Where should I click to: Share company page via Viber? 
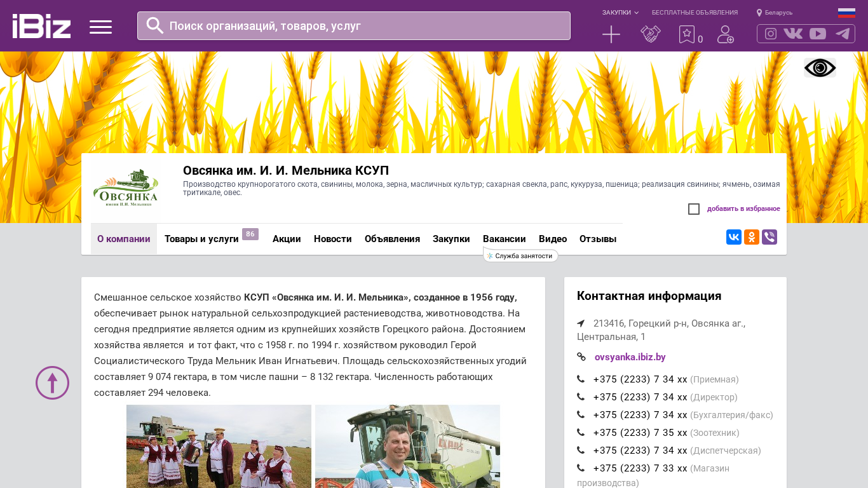[770, 237]
